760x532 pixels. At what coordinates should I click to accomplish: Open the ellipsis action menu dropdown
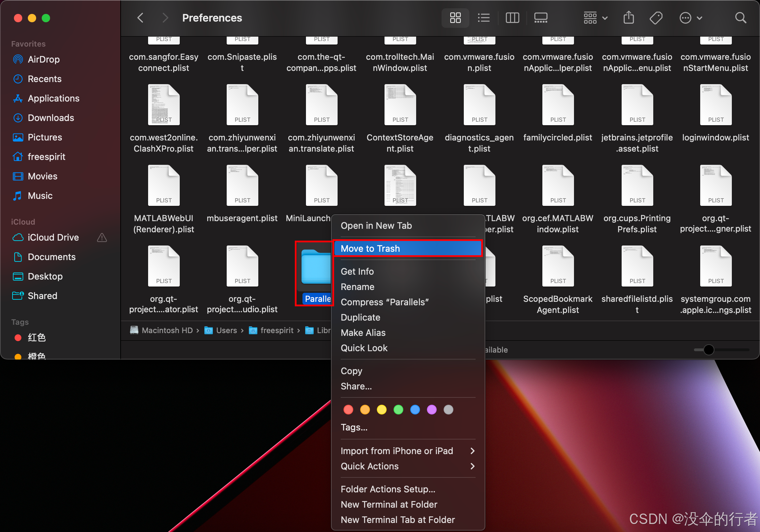[x=690, y=18]
